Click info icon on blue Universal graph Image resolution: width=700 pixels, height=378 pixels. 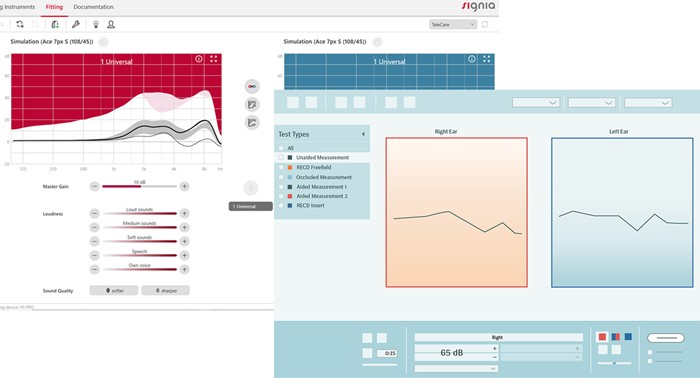(472, 59)
